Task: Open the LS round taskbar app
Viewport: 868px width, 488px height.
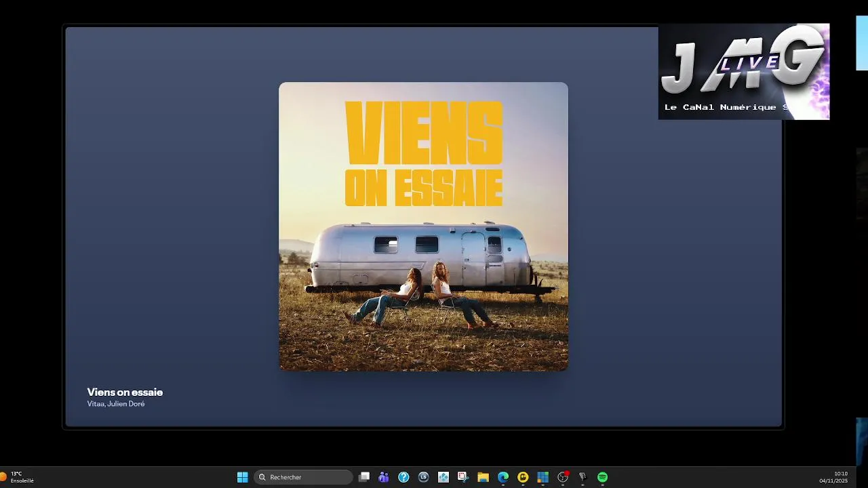Action: pyautogui.click(x=424, y=477)
